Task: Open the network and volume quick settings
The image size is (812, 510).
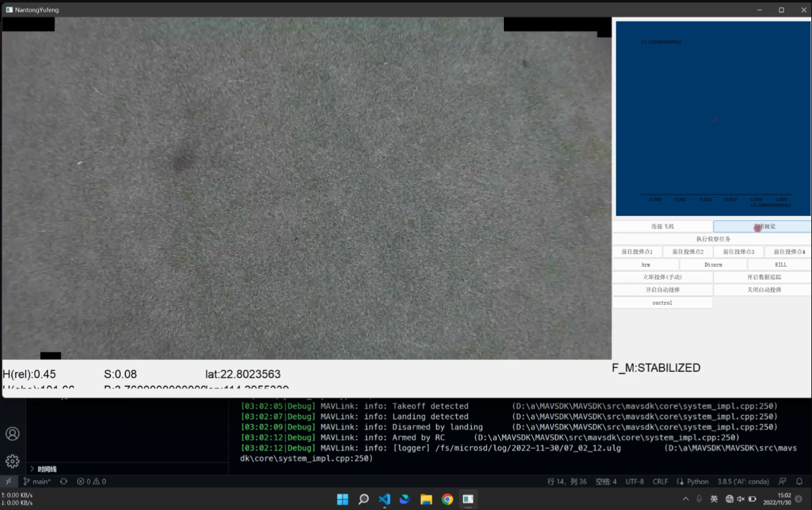Action: (x=740, y=499)
